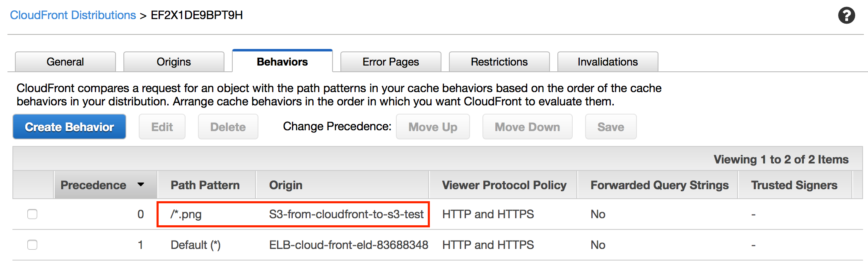868x268 pixels.
Task: Click the Path Pattern column header
Action: [x=205, y=185]
